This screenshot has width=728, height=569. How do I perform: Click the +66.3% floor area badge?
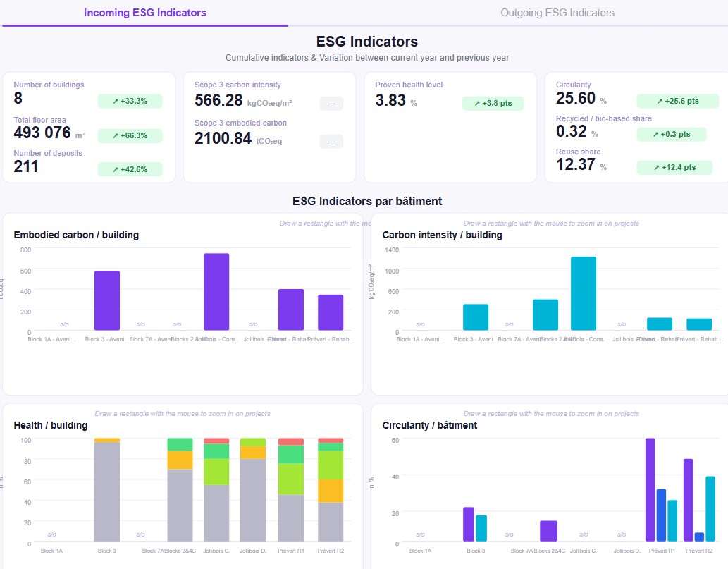pos(130,135)
